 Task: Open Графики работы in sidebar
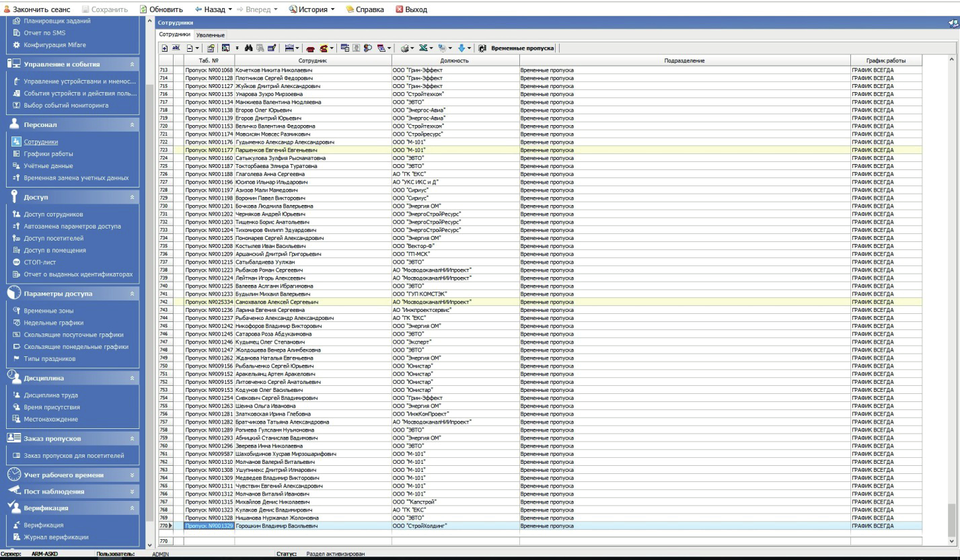tap(48, 154)
